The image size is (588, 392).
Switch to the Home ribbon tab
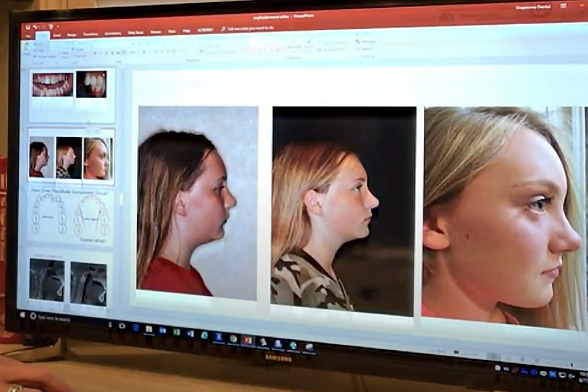42,36
